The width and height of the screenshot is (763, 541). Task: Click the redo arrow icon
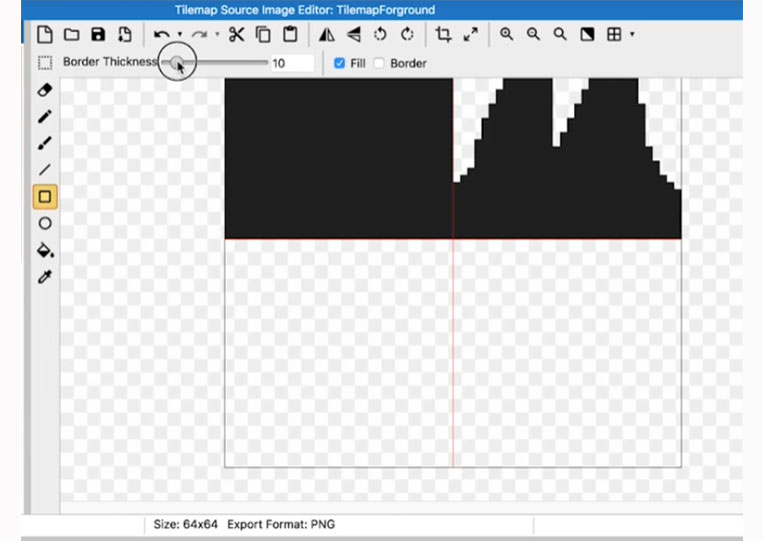pos(199,35)
